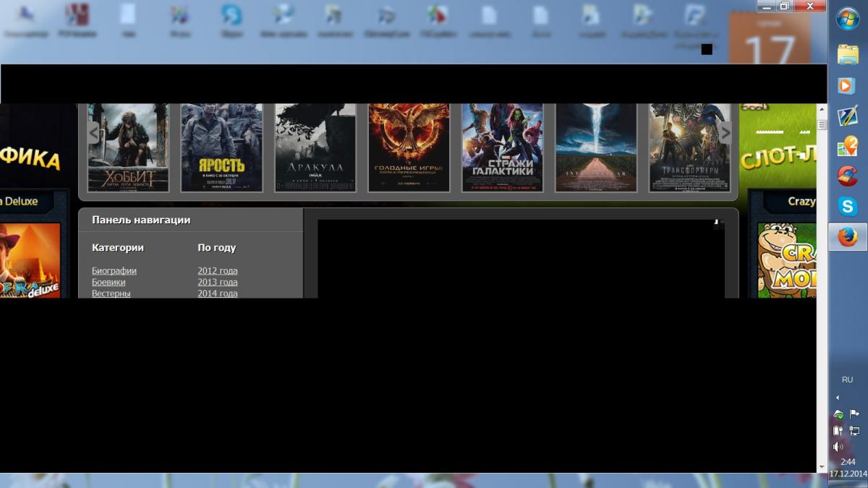Image resolution: width=868 pixels, height=488 pixels.
Task: Switch to the Firefox taskbar button
Action: click(x=847, y=236)
